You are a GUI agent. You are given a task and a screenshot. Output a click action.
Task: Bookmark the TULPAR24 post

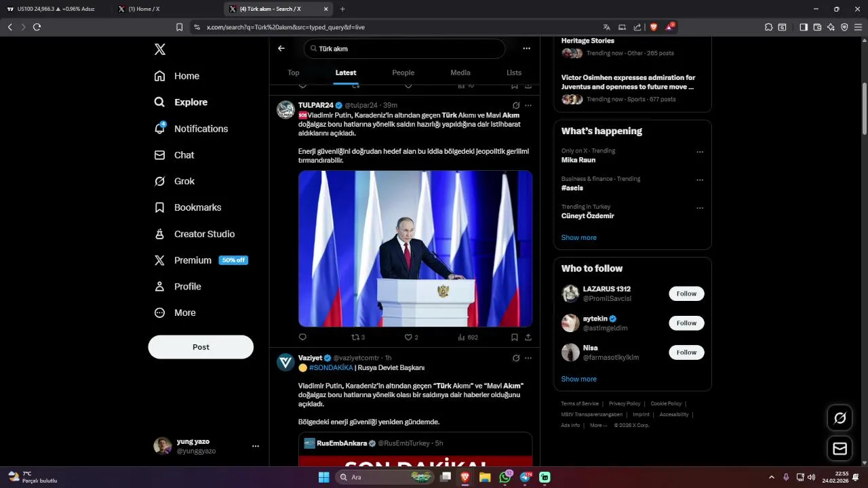click(x=515, y=337)
